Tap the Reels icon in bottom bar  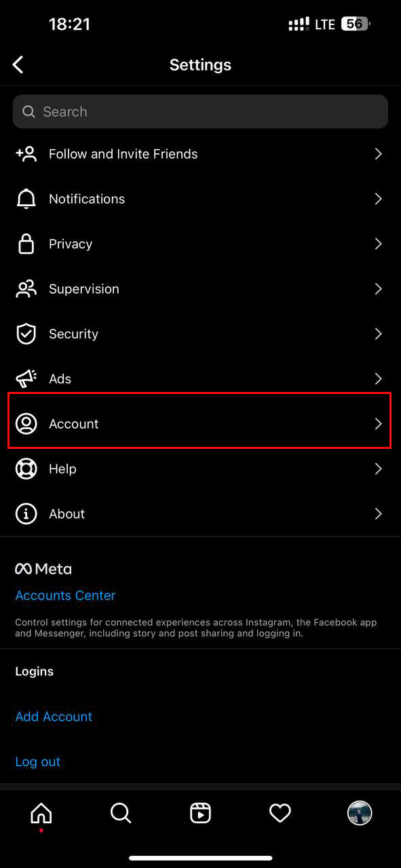(200, 813)
